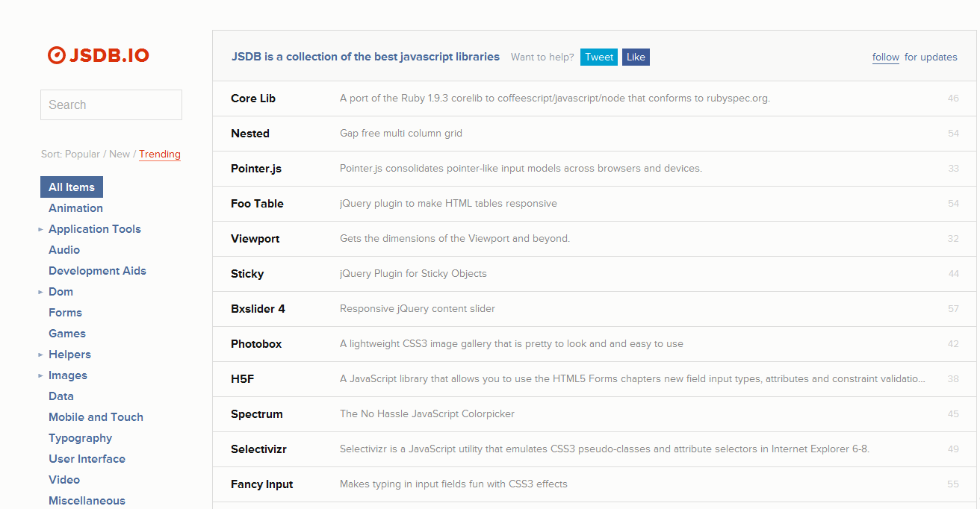The width and height of the screenshot is (980, 509).
Task: Open the Bxslider 4 library entry
Action: tap(258, 309)
